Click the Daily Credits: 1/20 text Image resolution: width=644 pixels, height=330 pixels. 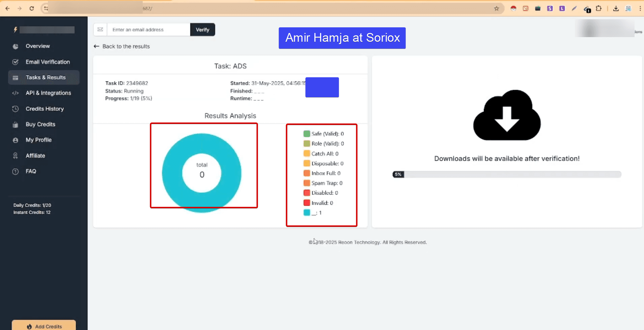coord(32,205)
